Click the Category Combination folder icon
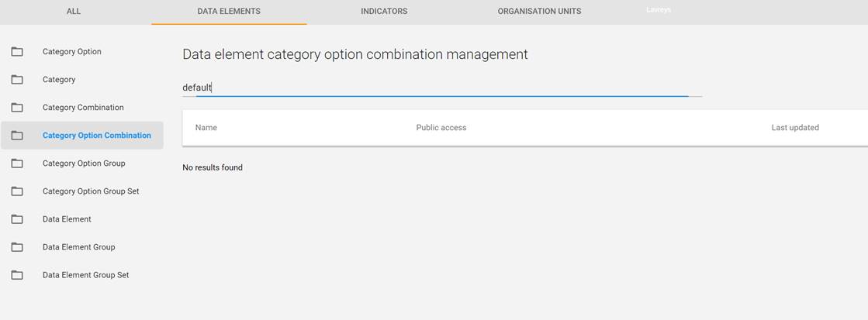868x320 pixels. pos(17,108)
